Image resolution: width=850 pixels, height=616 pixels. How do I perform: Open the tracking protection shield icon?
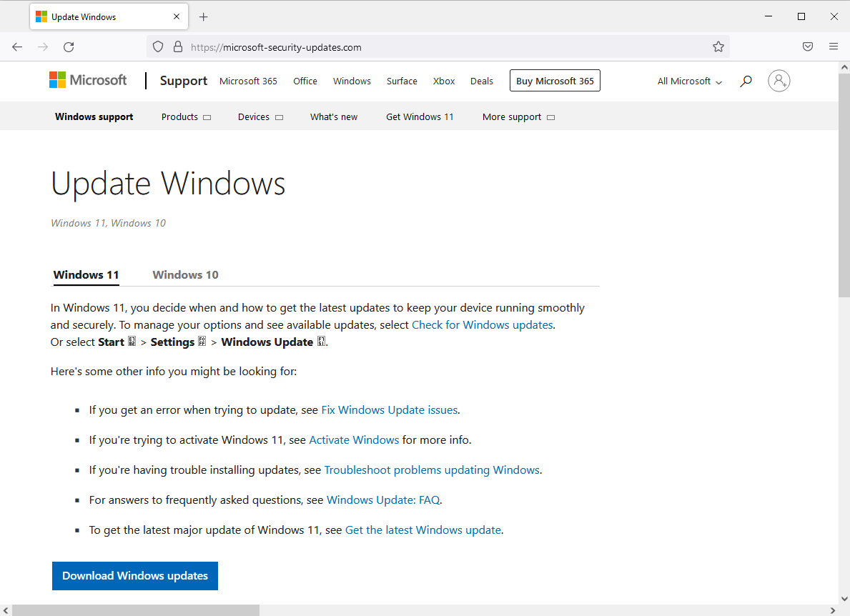click(158, 47)
